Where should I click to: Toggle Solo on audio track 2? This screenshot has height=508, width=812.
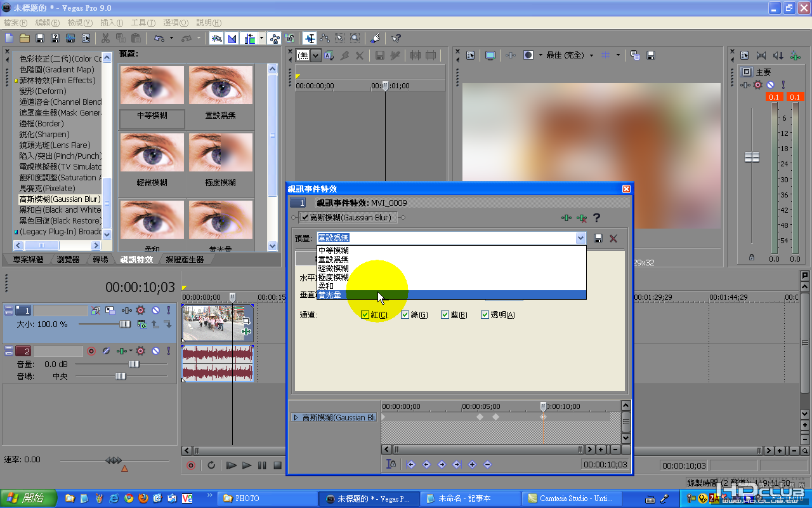168,351
